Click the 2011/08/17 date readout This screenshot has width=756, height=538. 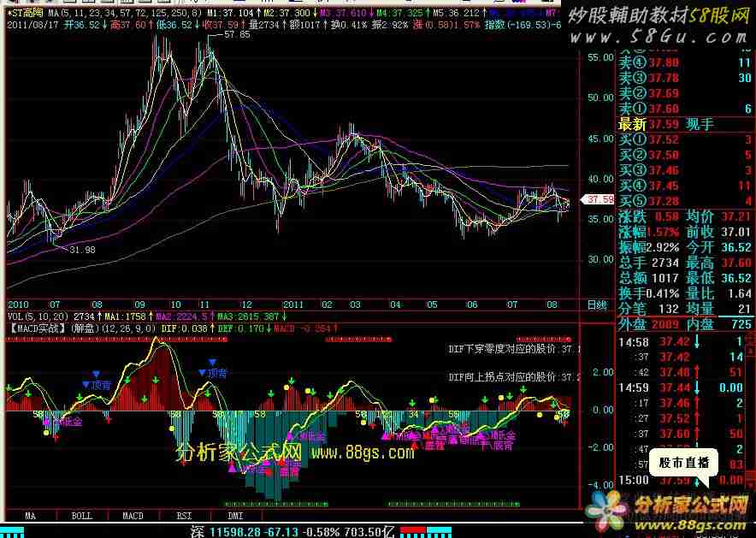[x=32, y=25]
